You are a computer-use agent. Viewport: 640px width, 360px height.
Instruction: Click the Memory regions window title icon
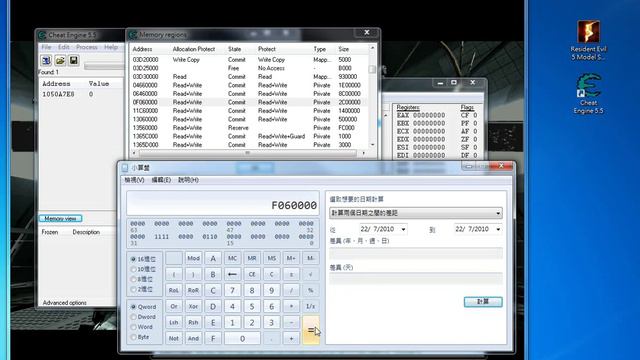133,35
